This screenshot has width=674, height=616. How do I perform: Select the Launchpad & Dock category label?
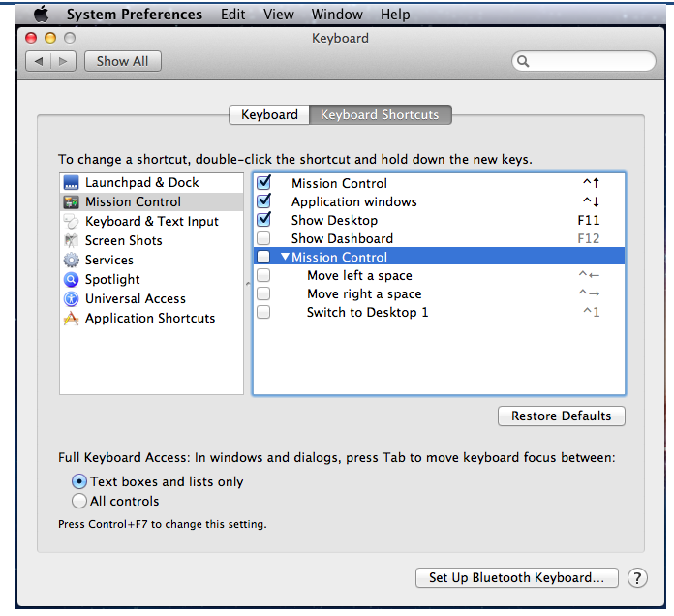141,183
